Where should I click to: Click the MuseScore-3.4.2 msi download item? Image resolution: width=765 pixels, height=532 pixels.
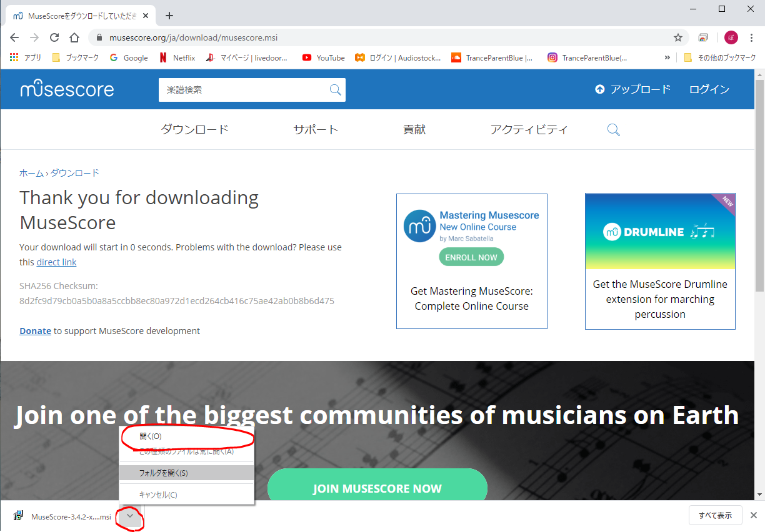point(63,516)
